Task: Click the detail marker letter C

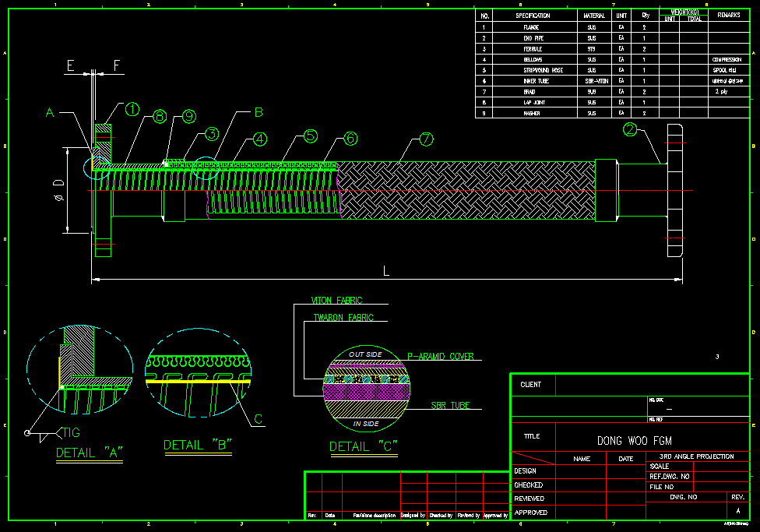Action: [x=259, y=419]
